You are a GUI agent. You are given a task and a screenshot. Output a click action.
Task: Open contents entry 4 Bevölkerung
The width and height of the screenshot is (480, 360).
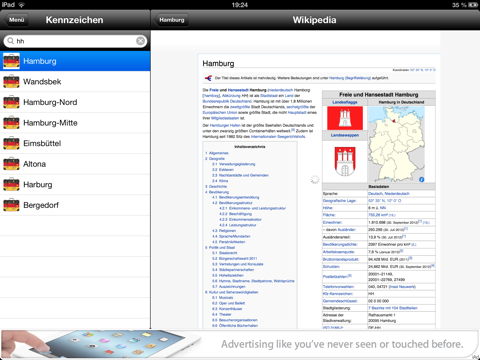217,192
